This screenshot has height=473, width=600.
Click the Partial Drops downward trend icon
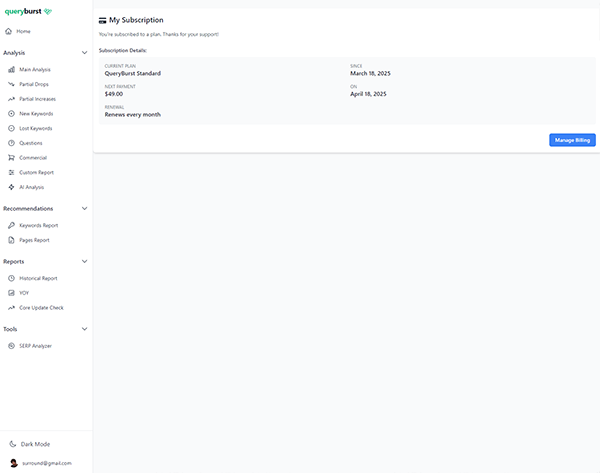(x=11, y=84)
